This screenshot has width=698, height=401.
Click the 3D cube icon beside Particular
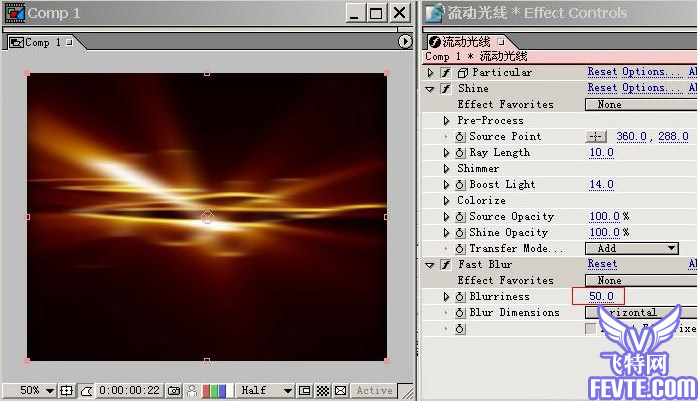[463, 72]
